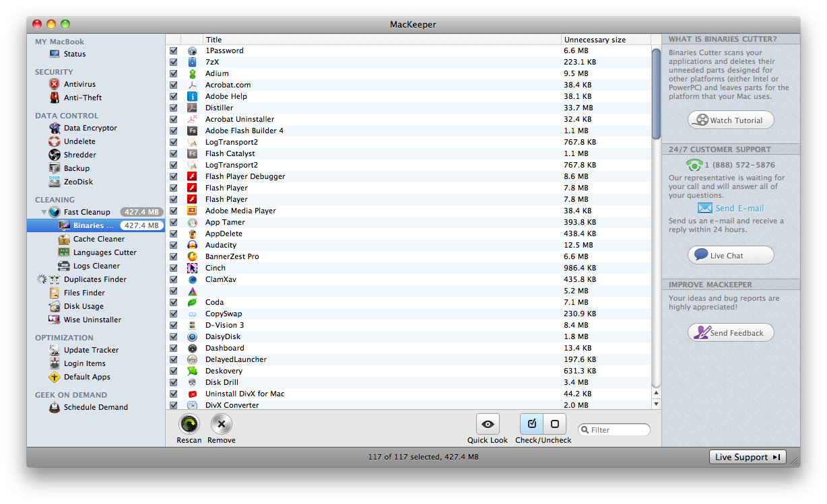Click the ZeoDisk icon
Screen dimensions: 827x504
point(55,182)
